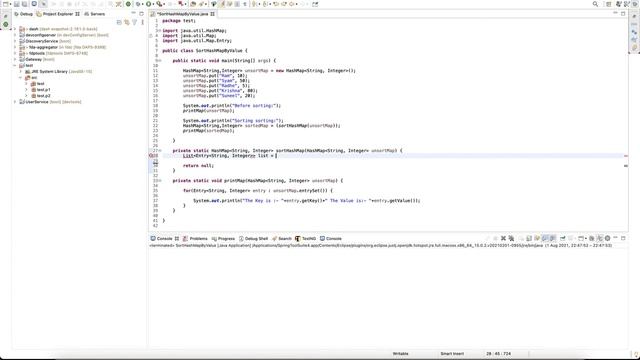
Task: Minimize the Project Explorer view
Action: (133, 13)
